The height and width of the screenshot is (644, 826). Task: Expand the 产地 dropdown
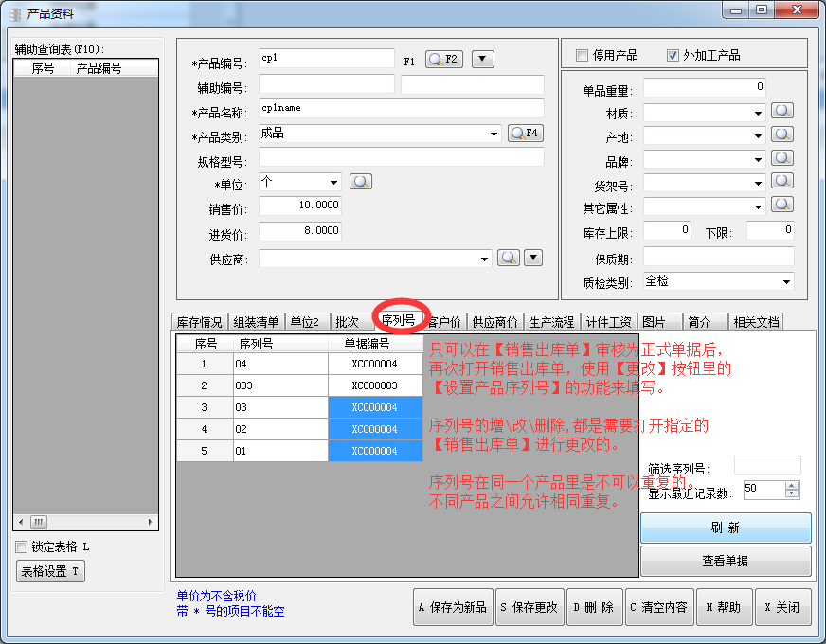click(758, 135)
